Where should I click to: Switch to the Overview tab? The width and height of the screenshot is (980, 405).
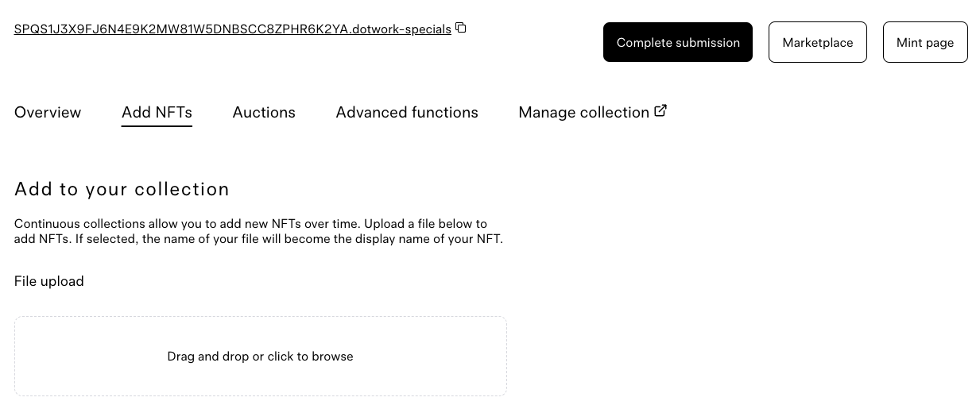pos(48,113)
